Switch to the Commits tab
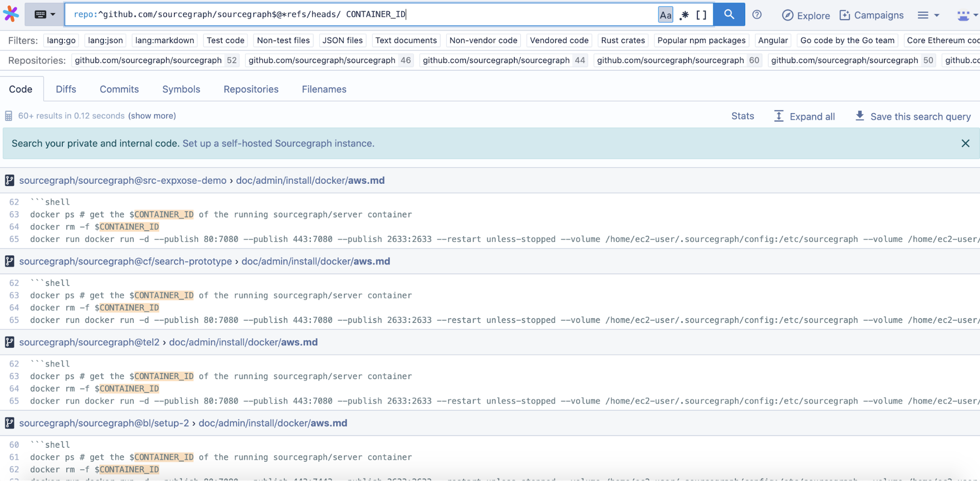980x481 pixels. pos(119,89)
